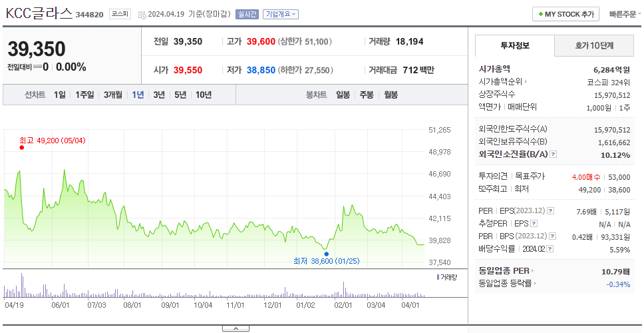
Task: Expand the 동일업종 PER arrow link
Action: point(533,270)
